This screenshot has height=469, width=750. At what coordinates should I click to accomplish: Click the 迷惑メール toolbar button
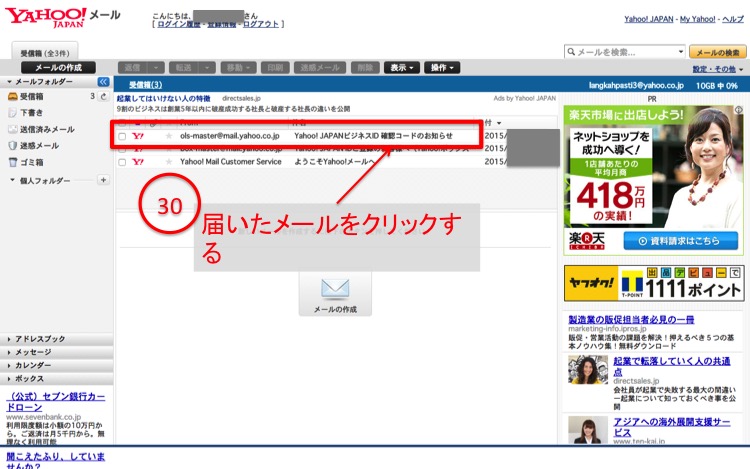(320, 68)
